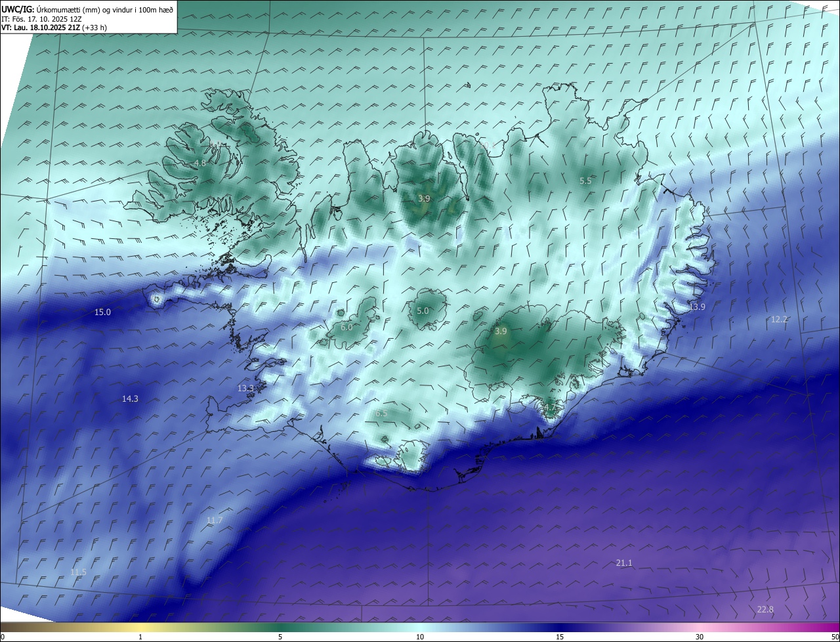Click the '30' tick on color scale
Image resolution: width=840 pixels, height=642 pixels.
pos(700,637)
